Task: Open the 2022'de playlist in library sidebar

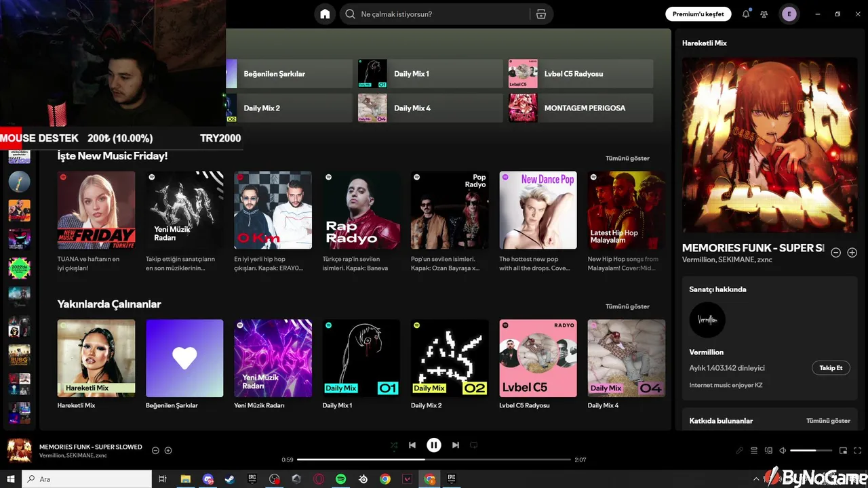Action: tap(19, 268)
